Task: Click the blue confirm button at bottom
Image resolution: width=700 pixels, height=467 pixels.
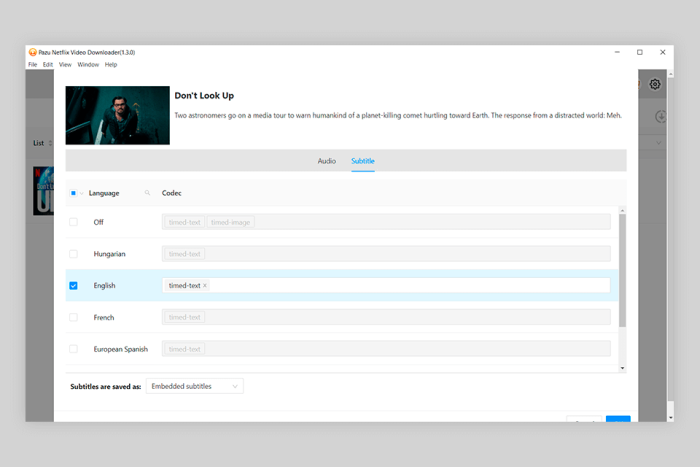Action: click(618, 419)
